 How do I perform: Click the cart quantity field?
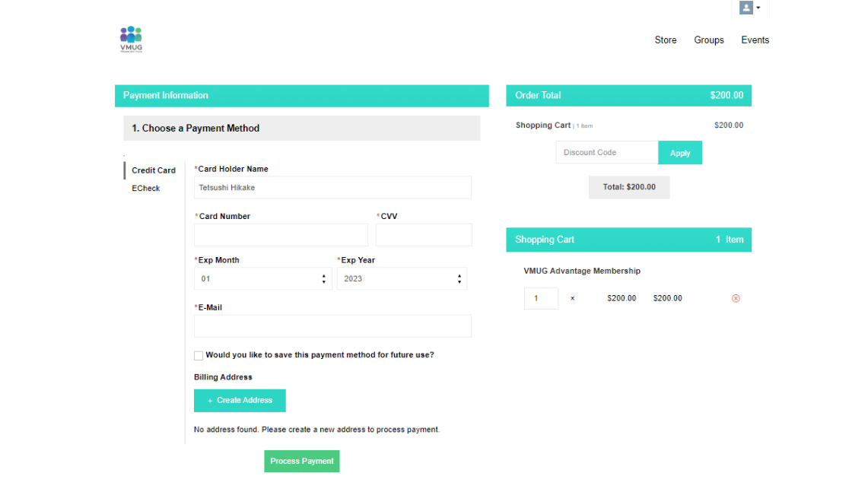pos(541,298)
